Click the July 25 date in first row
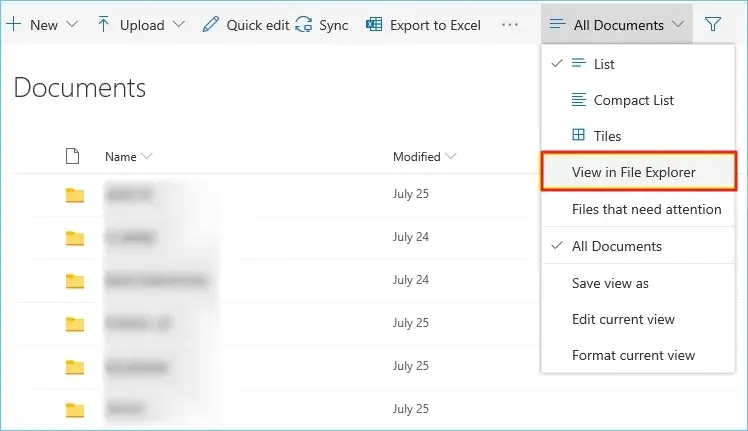The height and width of the screenshot is (431, 748). 411,194
